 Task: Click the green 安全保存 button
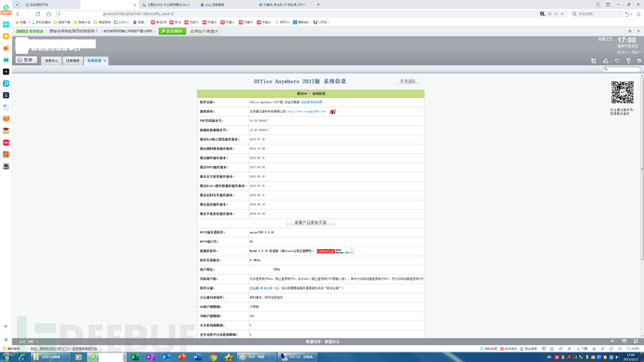pos(172,31)
